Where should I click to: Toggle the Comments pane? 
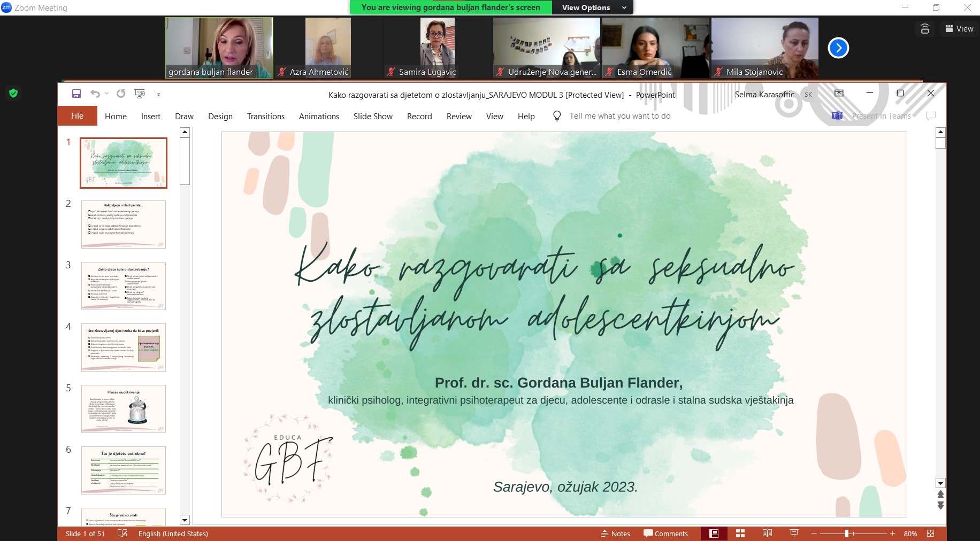665,534
